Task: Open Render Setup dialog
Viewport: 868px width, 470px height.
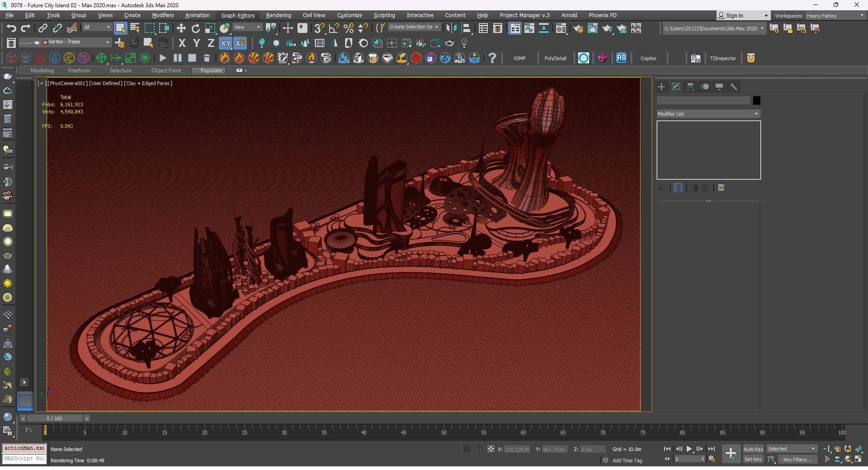Action: (x=578, y=28)
